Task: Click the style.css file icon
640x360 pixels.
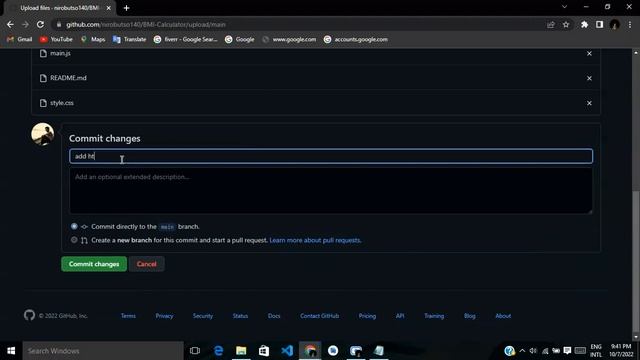Action: [43, 103]
